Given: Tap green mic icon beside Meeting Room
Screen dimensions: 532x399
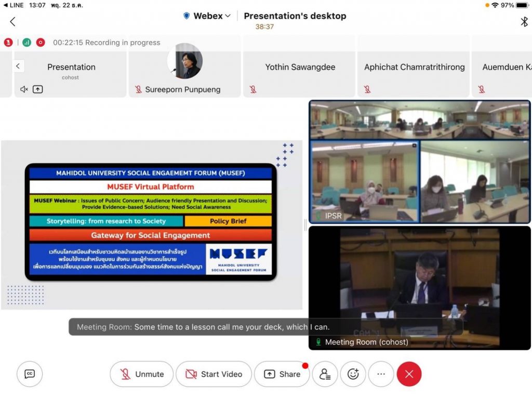Looking at the screenshot, I should 318,342.
